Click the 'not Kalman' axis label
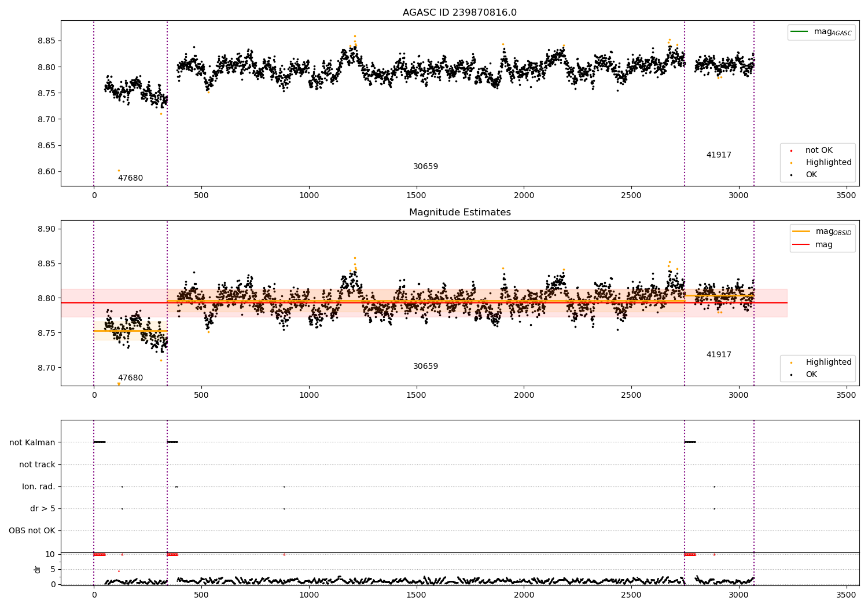The width and height of the screenshot is (868, 608). click(x=32, y=442)
